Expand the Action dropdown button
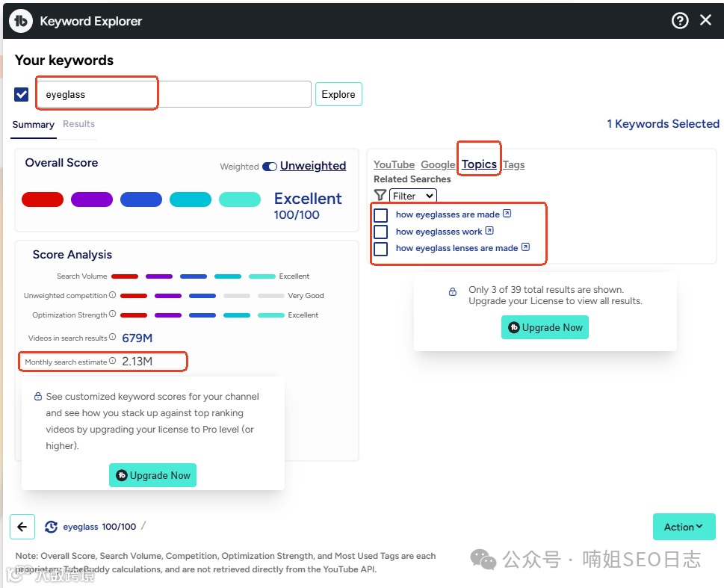Screen dimensions: 724x588 [684, 527]
